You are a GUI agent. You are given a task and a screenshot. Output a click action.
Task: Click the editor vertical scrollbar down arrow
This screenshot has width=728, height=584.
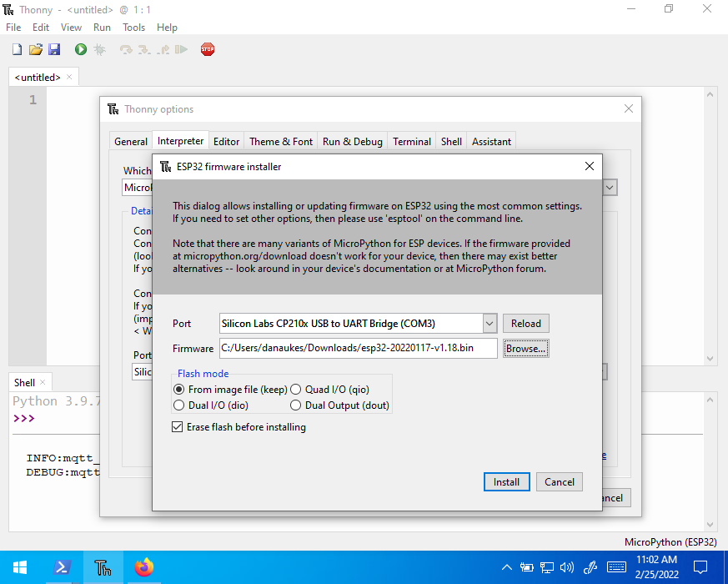pyautogui.click(x=710, y=358)
